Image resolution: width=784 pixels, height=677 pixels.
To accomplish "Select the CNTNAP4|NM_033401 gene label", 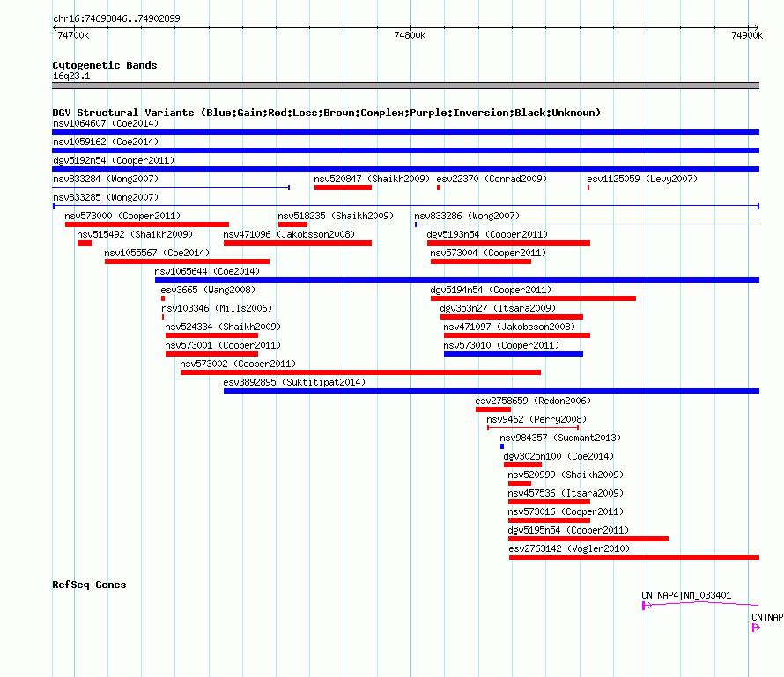I will (x=686, y=595).
